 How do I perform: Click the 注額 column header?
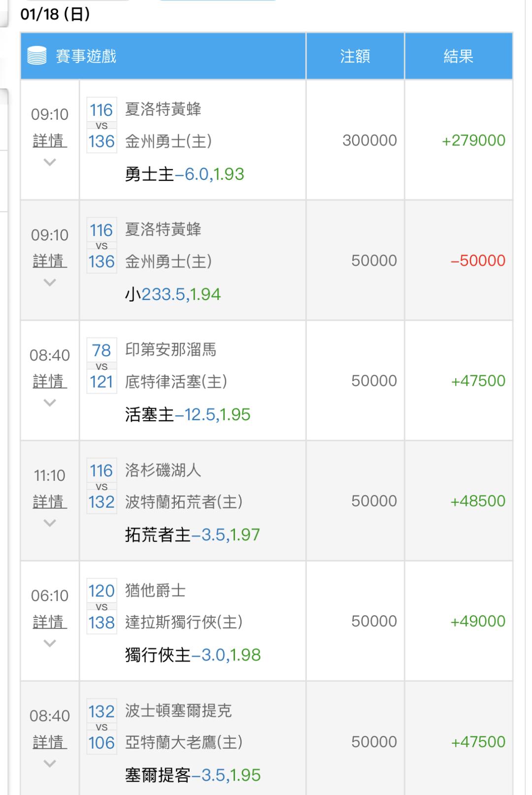pyautogui.click(x=355, y=56)
